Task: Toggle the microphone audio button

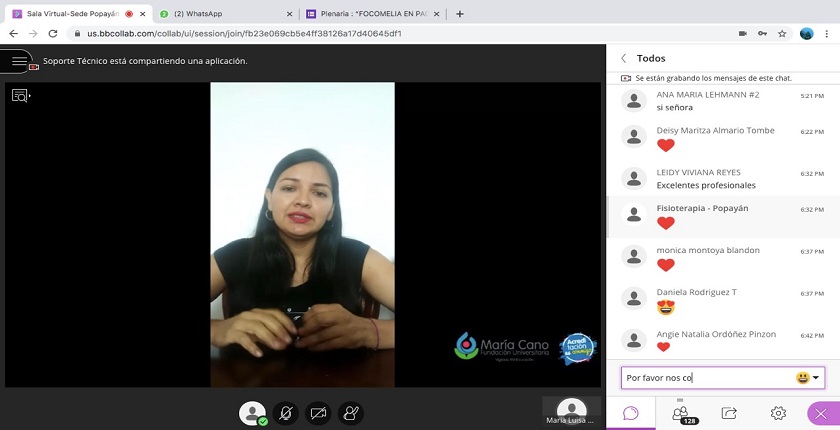Action: coord(286,413)
